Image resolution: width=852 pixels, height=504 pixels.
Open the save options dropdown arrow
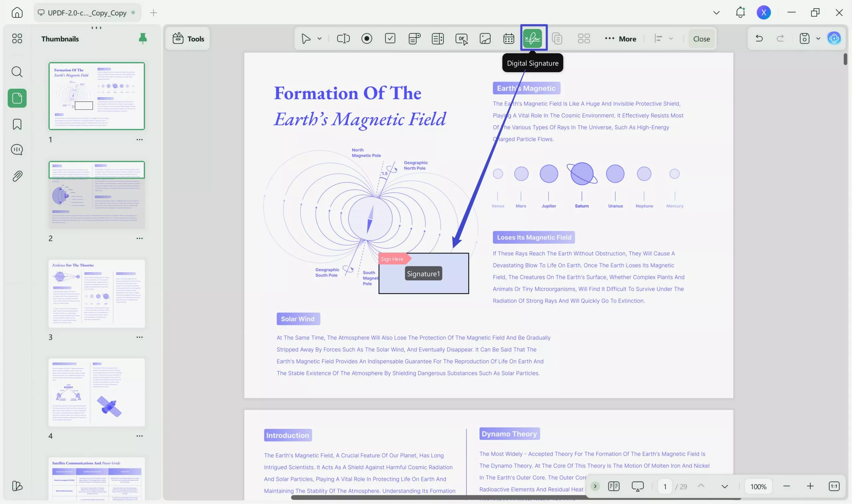818,39
